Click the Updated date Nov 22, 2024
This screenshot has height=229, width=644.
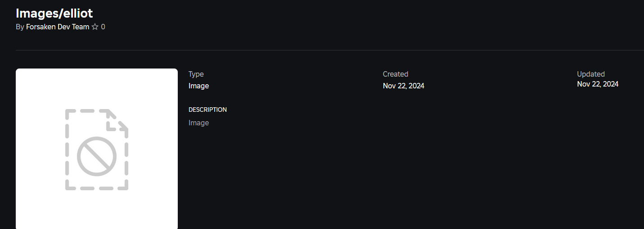pos(597,84)
